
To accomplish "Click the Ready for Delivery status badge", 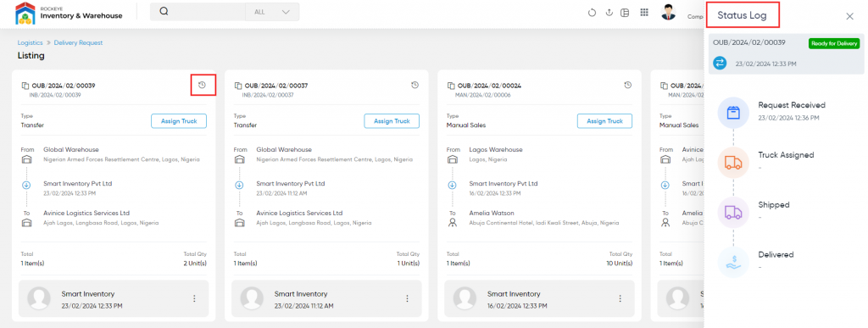I will pyautogui.click(x=834, y=44).
